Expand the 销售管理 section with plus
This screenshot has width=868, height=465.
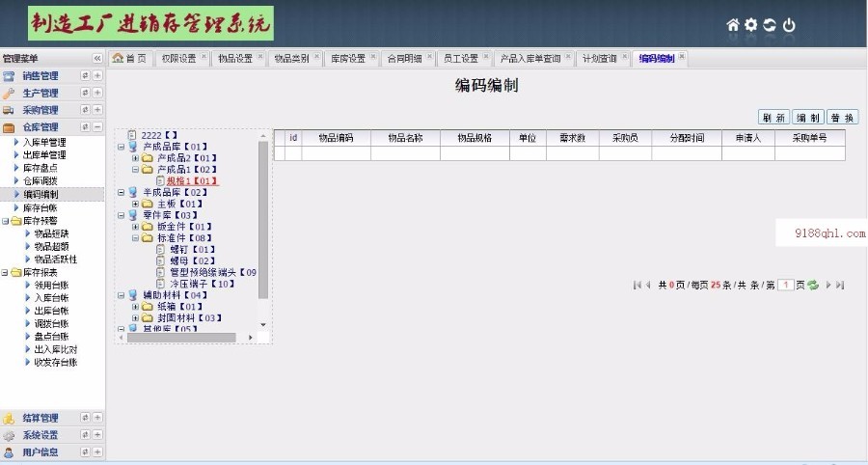coord(97,75)
